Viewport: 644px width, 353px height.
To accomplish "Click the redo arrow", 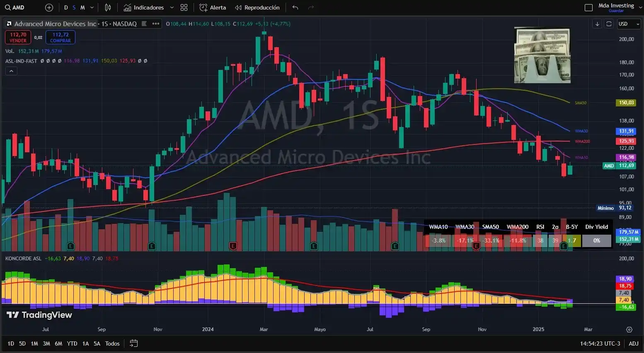I will coord(311,7).
